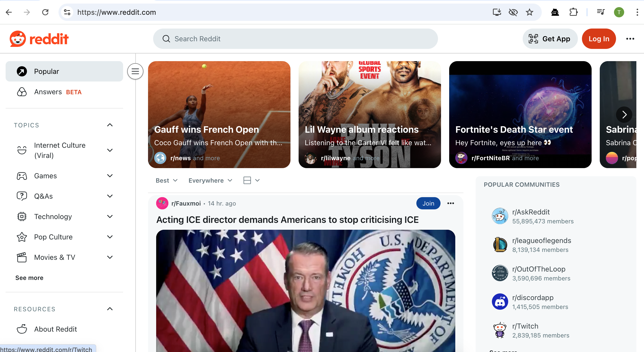Expand the Games topic chevron
The height and width of the screenshot is (352, 644).
pyautogui.click(x=110, y=176)
